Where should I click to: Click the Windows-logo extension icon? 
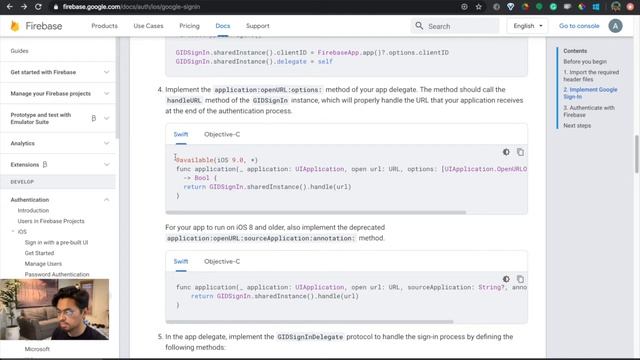coord(596,7)
